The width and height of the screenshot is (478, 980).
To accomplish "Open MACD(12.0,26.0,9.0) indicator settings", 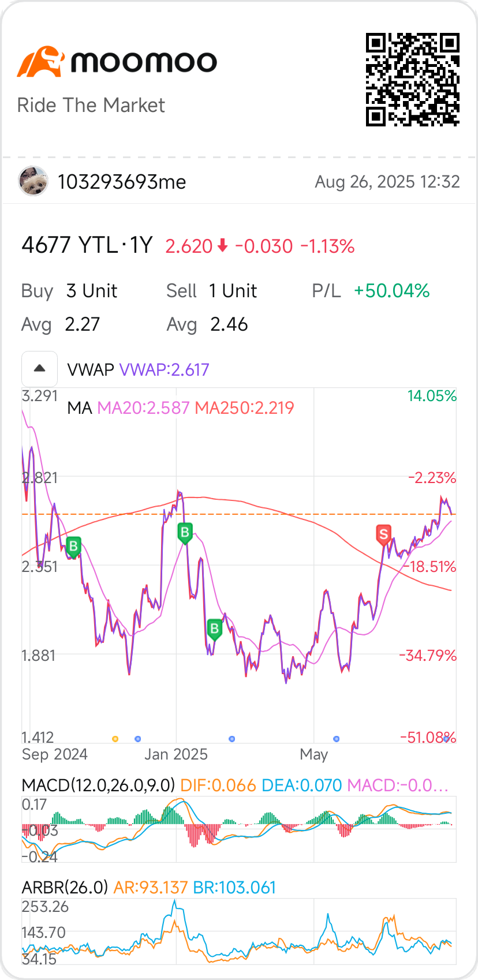I will [x=98, y=785].
